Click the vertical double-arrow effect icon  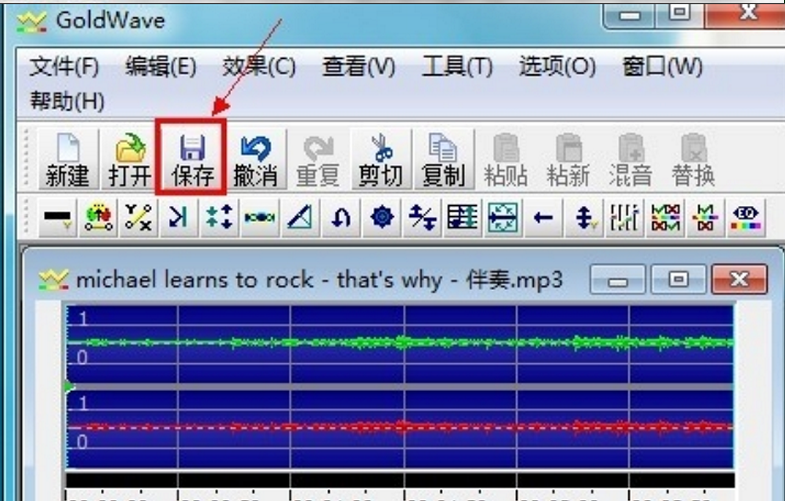(584, 218)
